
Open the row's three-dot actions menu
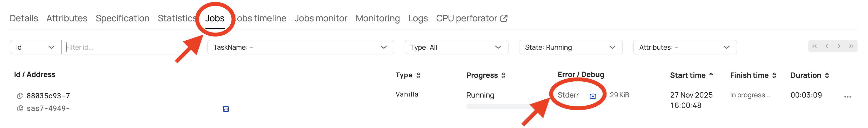(x=847, y=97)
